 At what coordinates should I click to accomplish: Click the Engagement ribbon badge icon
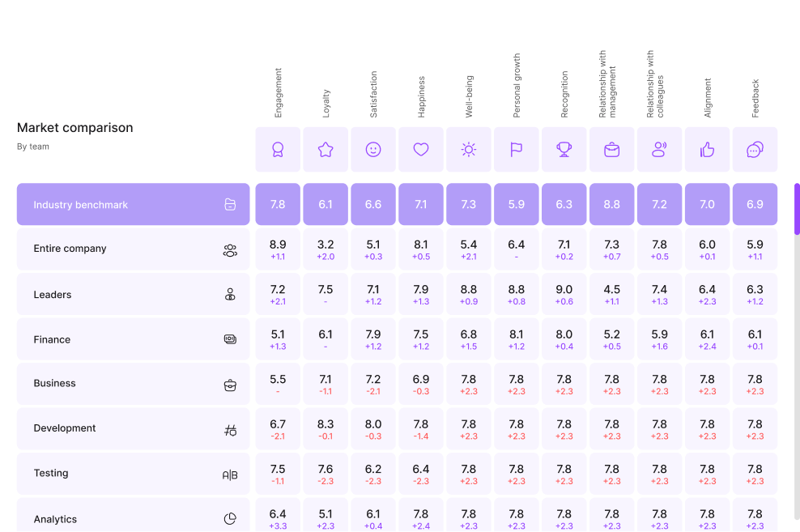click(278, 149)
